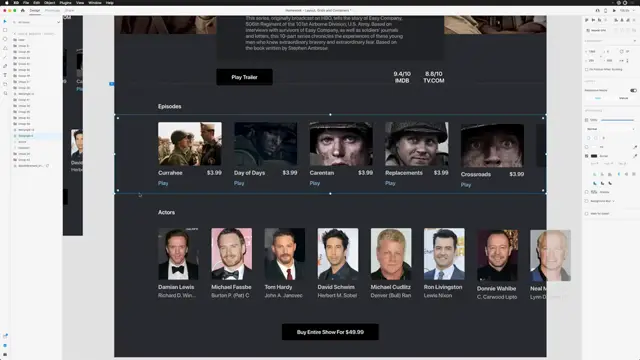640x360 pixels.
Task: Expand the Background Blur type dropdown
Action: tap(613, 201)
